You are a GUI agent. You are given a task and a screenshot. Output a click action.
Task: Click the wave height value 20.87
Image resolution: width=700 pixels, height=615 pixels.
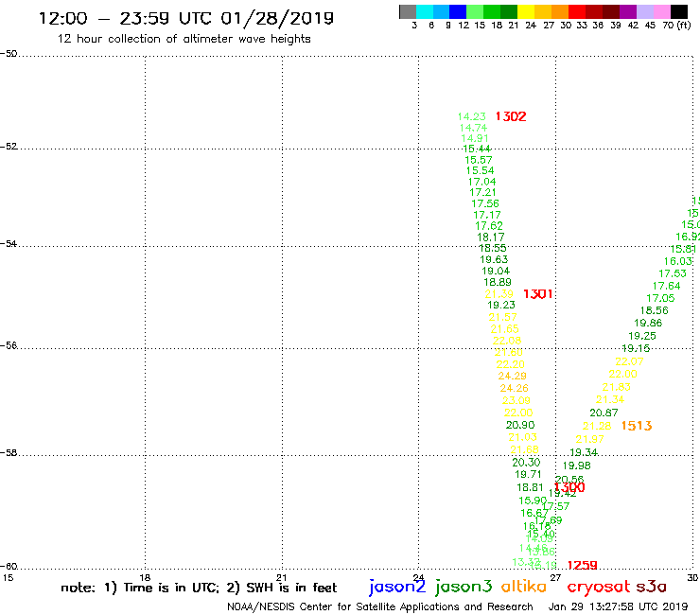604,413
